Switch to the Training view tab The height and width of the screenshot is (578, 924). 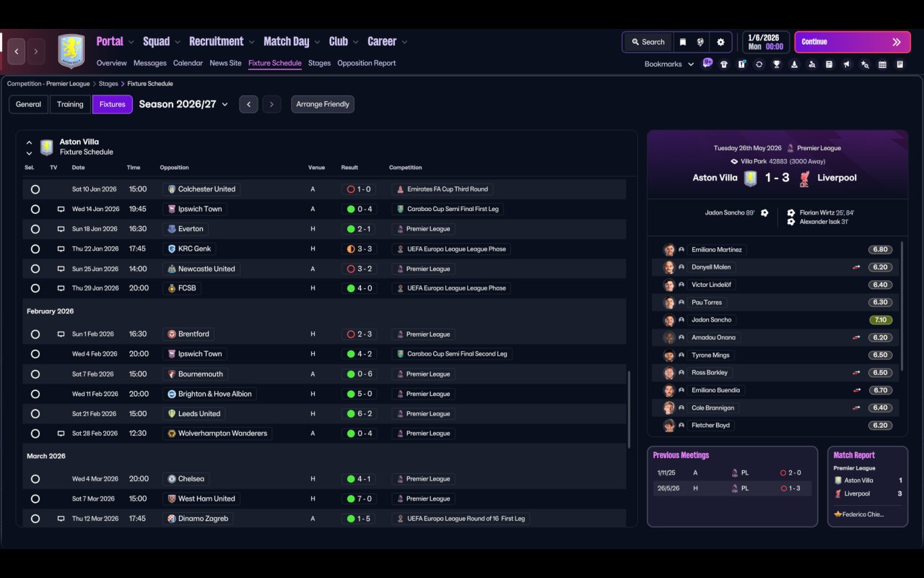(x=70, y=104)
